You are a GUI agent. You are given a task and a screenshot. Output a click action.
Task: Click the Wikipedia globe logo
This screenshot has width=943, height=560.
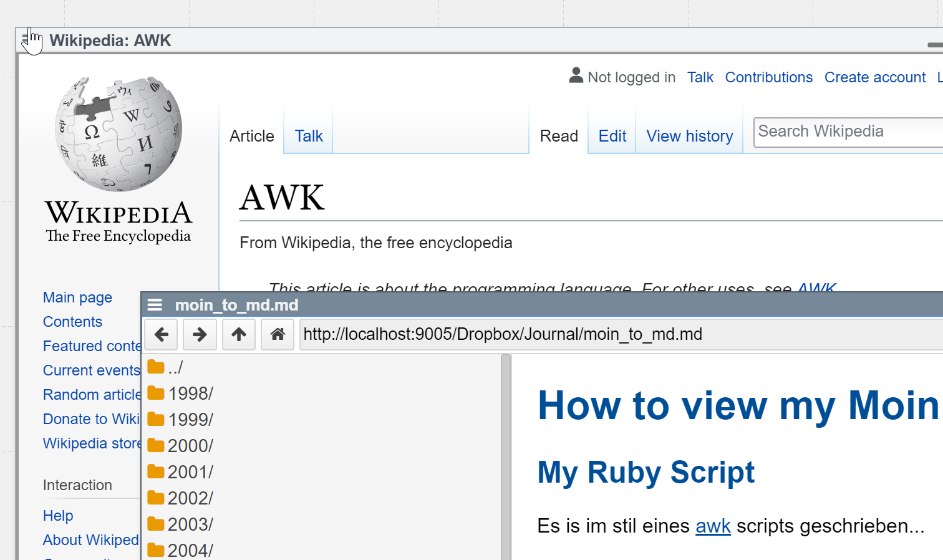click(118, 133)
